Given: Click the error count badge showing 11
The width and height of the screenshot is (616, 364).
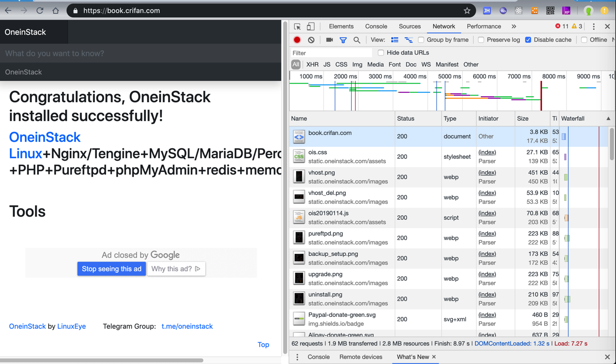Looking at the screenshot, I should tap(562, 26).
